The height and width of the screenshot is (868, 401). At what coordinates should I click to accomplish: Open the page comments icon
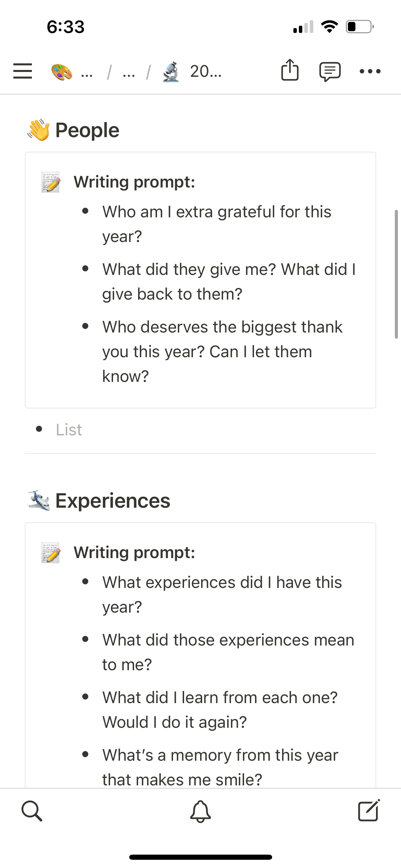330,71
